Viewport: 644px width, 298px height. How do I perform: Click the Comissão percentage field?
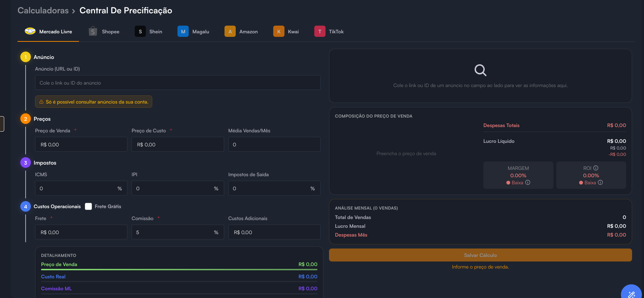(x=177, y=232)
